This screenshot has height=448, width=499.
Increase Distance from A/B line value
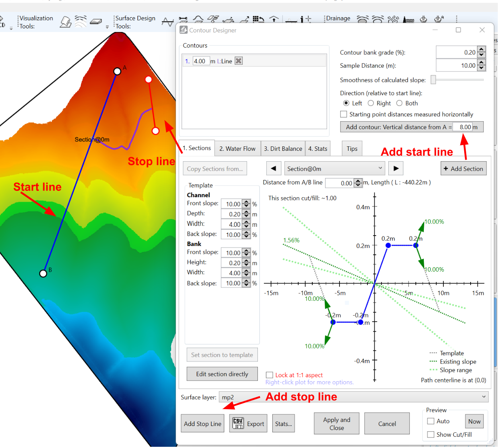click(x=358, y=181)
